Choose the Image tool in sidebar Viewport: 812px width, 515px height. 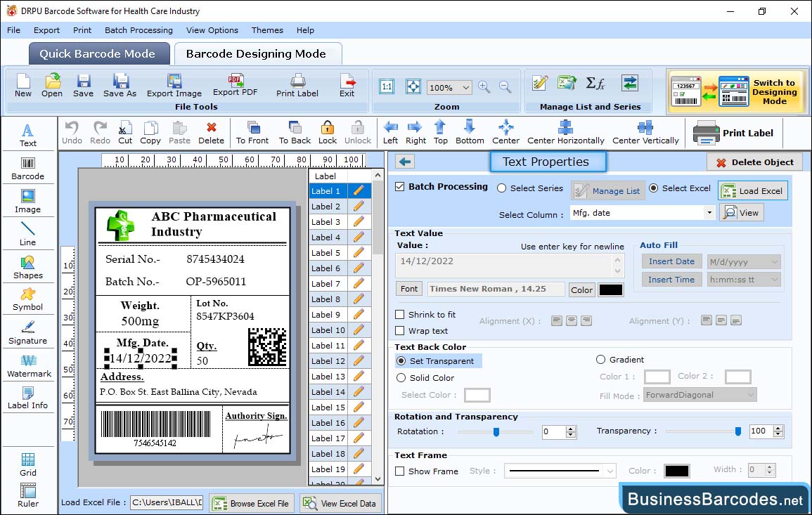pos(28,202)
